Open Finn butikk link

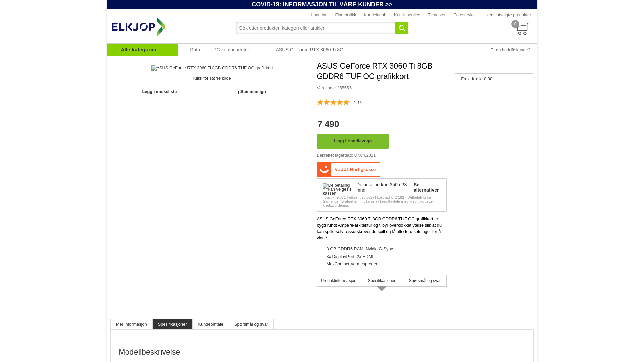[x=345, y=15]
